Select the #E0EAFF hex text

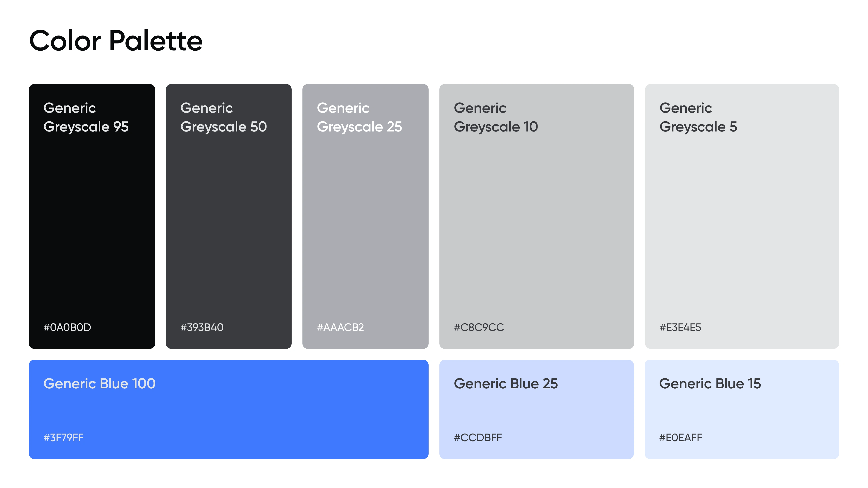[681, 437]
